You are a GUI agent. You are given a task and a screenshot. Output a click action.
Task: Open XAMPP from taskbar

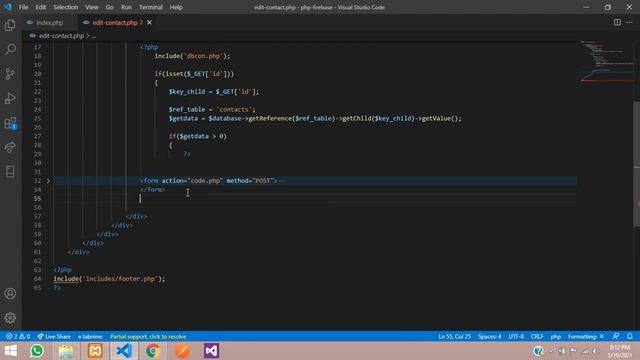[95, 351]
